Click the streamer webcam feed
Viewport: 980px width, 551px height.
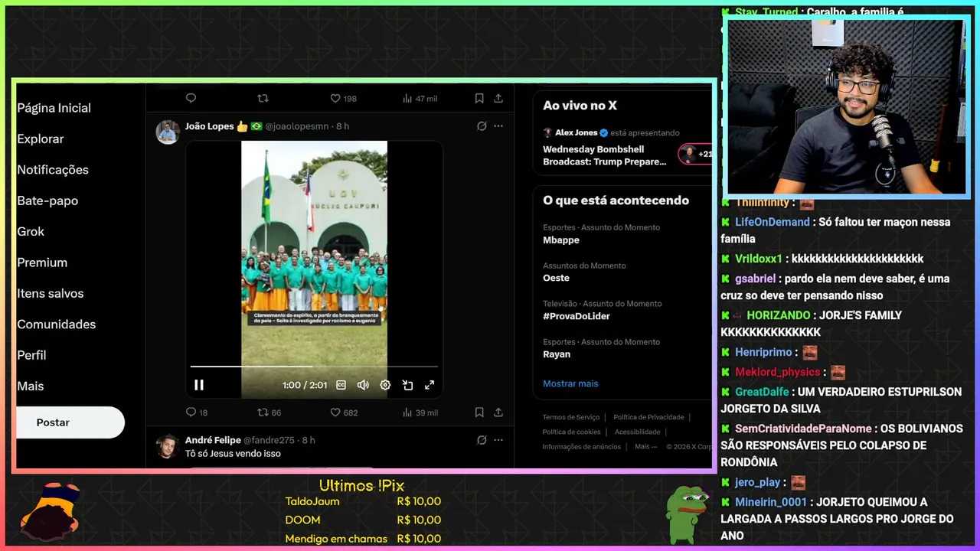(x=845, y=107)
